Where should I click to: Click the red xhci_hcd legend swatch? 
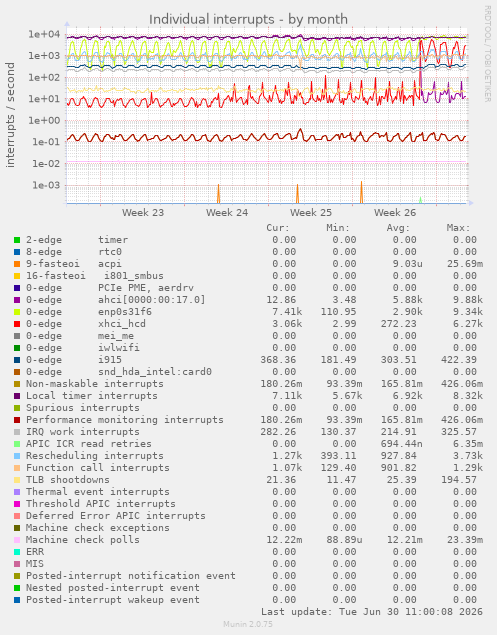(17, 324)
